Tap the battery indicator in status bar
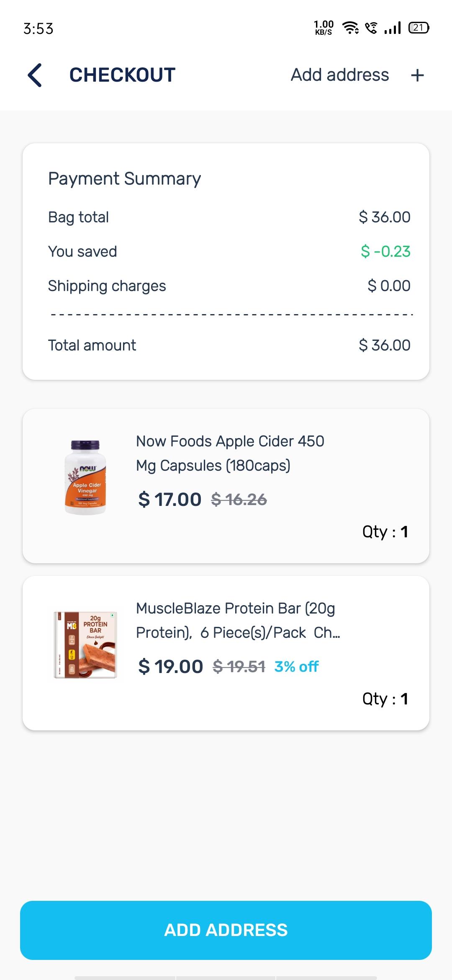 [419, 28]
